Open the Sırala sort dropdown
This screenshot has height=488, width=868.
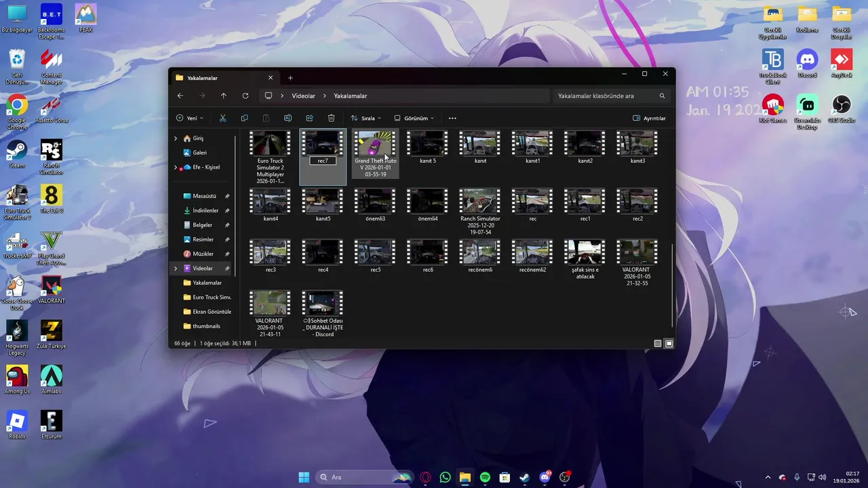[366, 118]
